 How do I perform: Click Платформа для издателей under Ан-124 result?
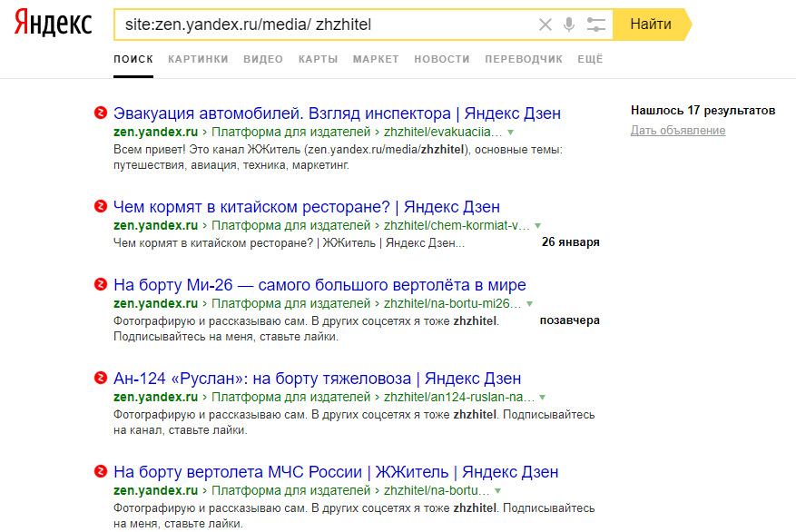coord(290,397)
